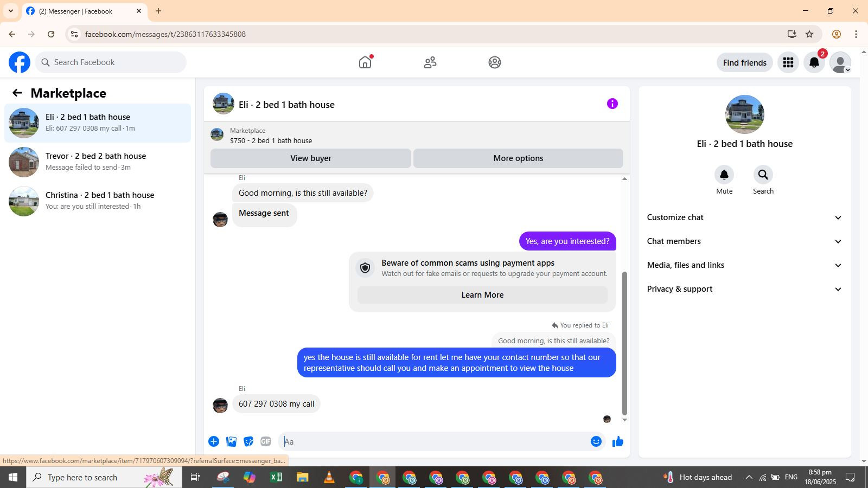
Task: Reload the page
Action: (x=51, y=34)
